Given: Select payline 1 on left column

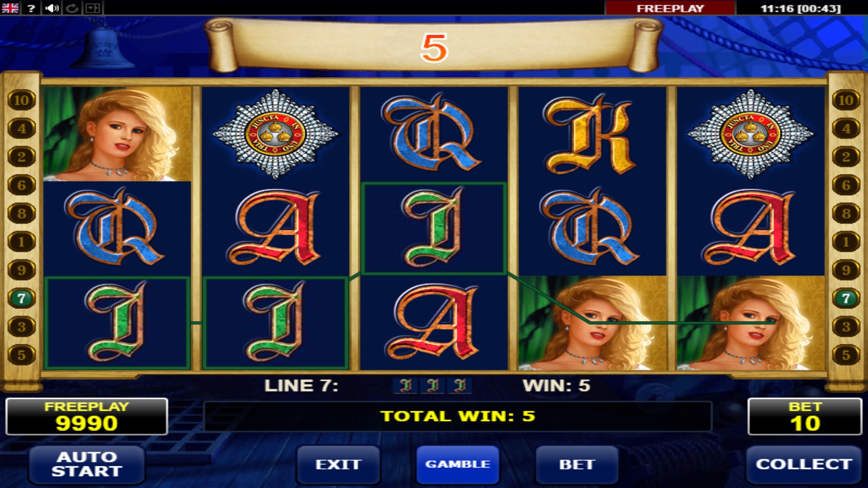Looking at the screenshot, I should (21, 242).
